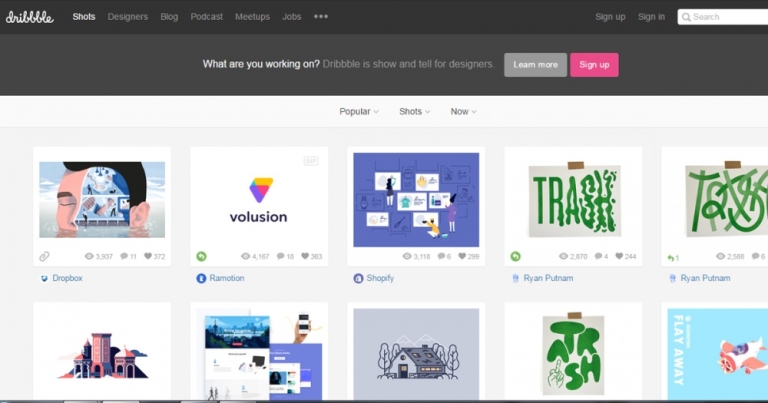Open the Podcast nav item
The width and height of the screenshot is (768, 403).
(x=207, y=17)
